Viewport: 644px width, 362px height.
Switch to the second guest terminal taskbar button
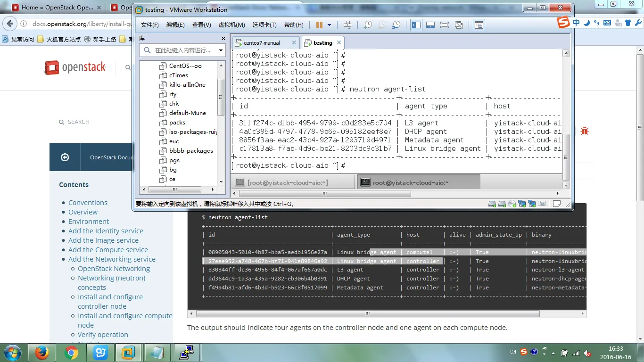[418, 182]
